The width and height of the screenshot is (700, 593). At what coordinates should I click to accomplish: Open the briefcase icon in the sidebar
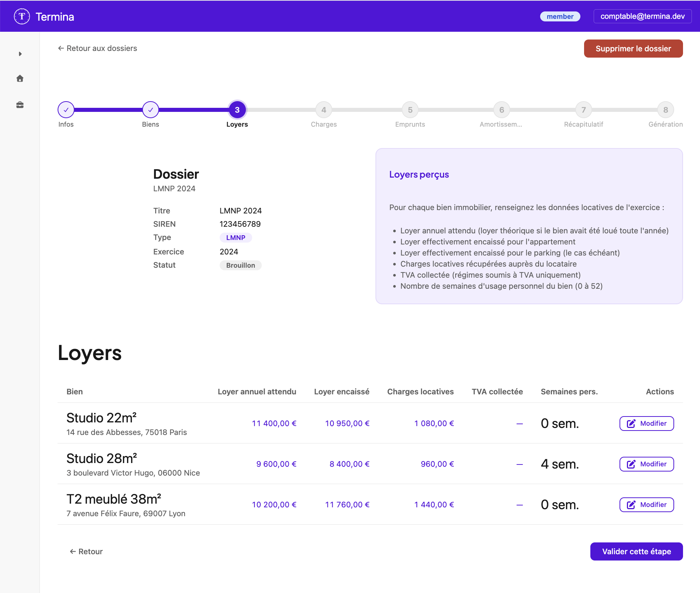[20, 105]
